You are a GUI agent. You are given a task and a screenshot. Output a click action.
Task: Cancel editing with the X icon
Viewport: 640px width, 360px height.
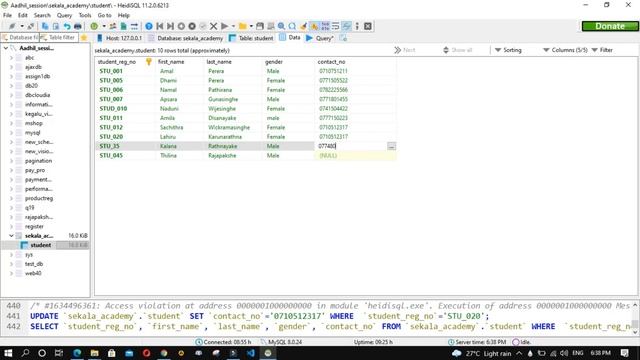click(213, 26)
